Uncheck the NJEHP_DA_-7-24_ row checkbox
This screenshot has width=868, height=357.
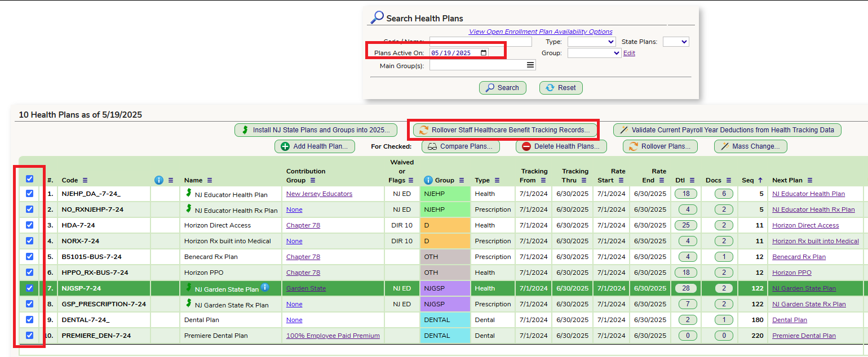coord(30,193)
